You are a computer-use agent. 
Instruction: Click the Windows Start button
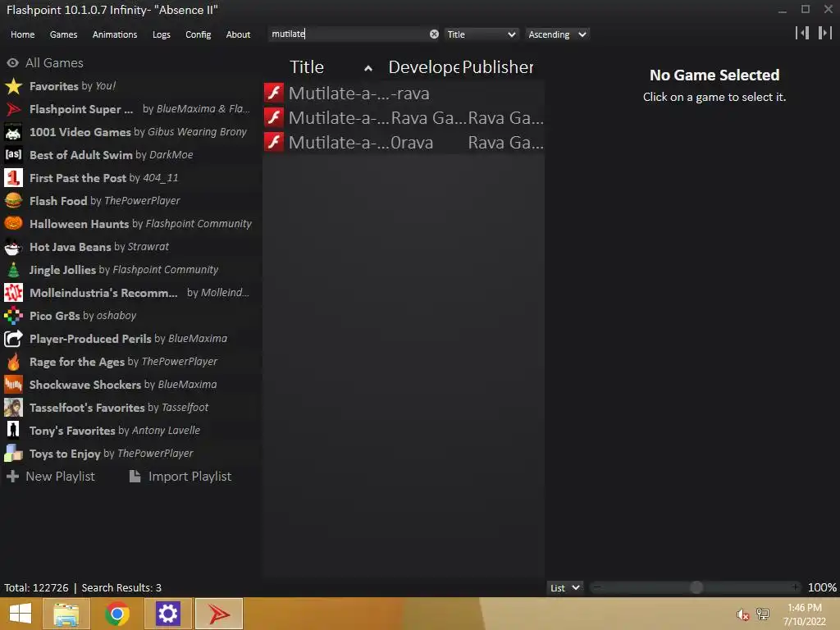point(21,614)
